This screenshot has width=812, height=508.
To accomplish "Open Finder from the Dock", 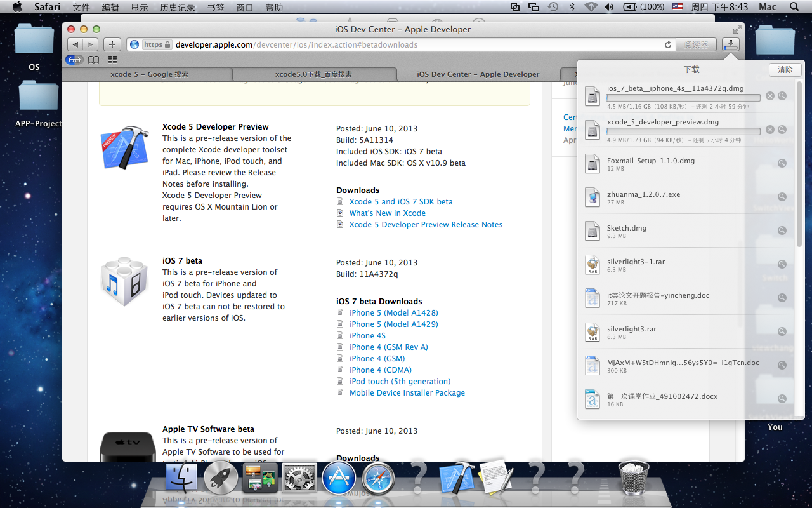I will (x=181, y=478).
